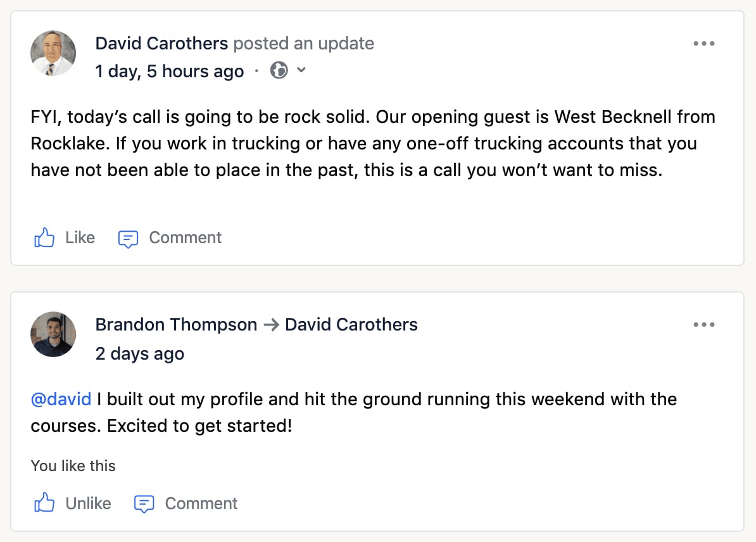The width and height of the screenshot is (756, 542).
Task: Click the thumbs-up icon on David's update
Action: coord(44,238)
